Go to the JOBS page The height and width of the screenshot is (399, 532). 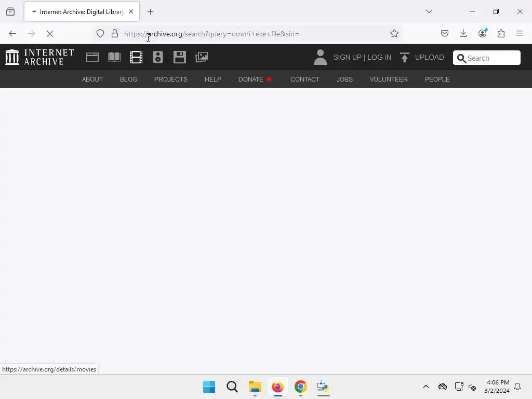(x=344, y=79)
